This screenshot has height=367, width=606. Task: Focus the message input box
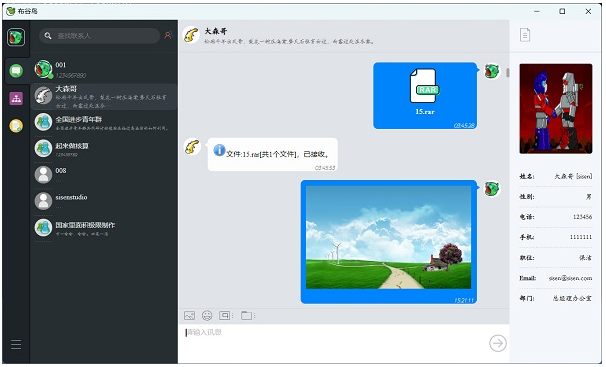coord(334,343)
